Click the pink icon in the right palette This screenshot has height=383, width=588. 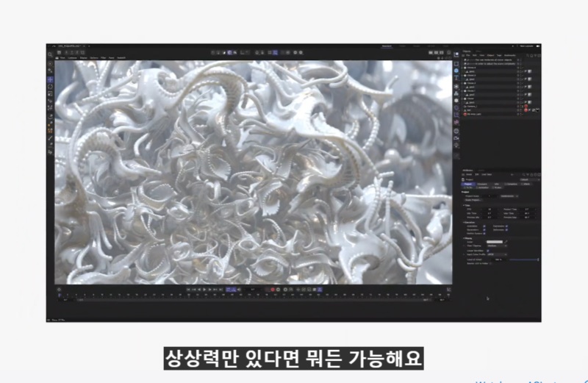(456, 122)
